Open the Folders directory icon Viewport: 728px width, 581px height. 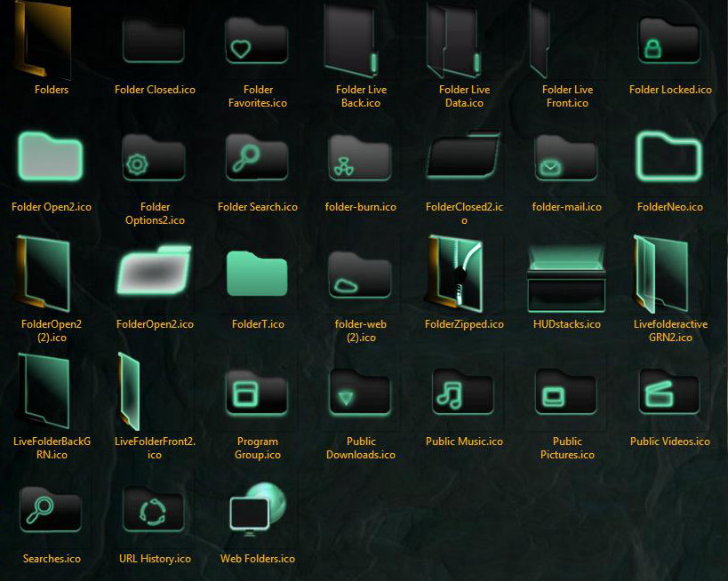[43, 39]
